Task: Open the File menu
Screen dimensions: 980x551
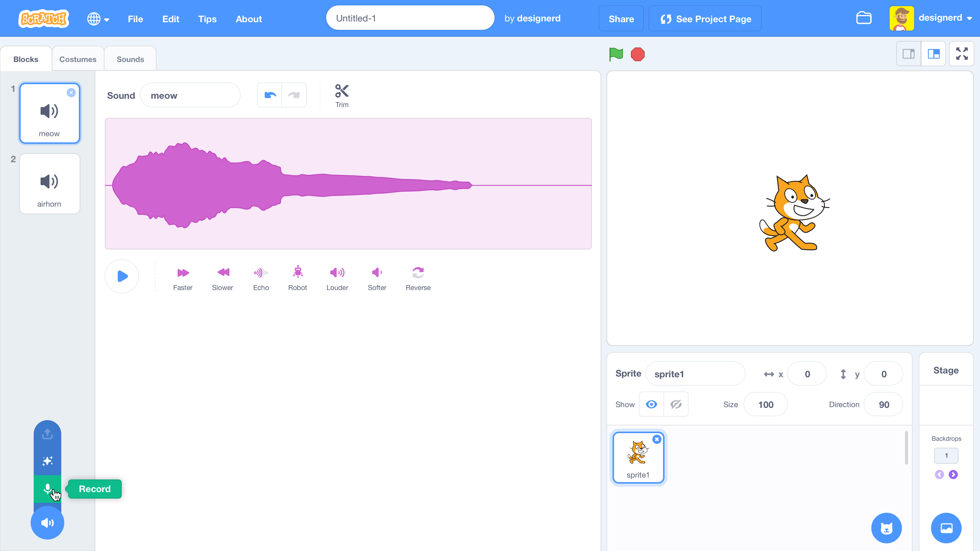Action: (136, 19)
